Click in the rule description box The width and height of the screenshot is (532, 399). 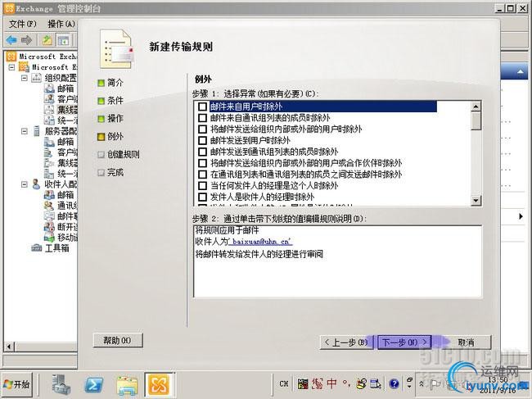pos(337,261)
